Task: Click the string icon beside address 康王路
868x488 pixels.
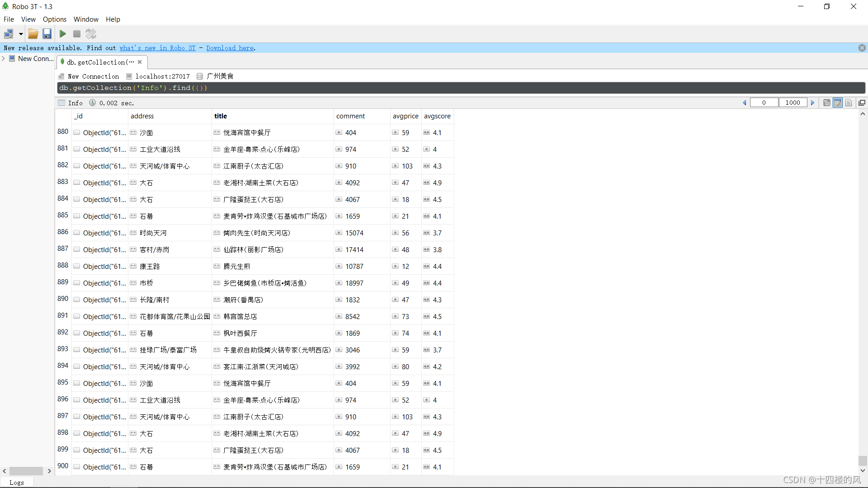Action: pos(133,266)
